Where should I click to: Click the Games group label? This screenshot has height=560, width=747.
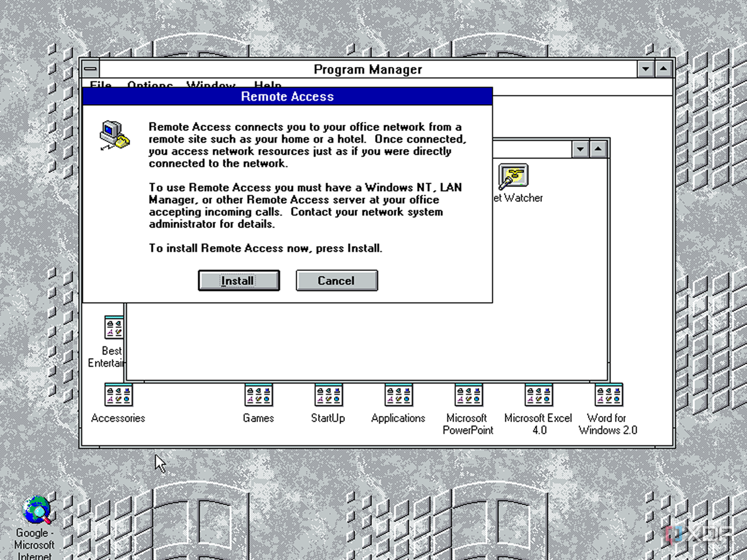tap(258, 418)
